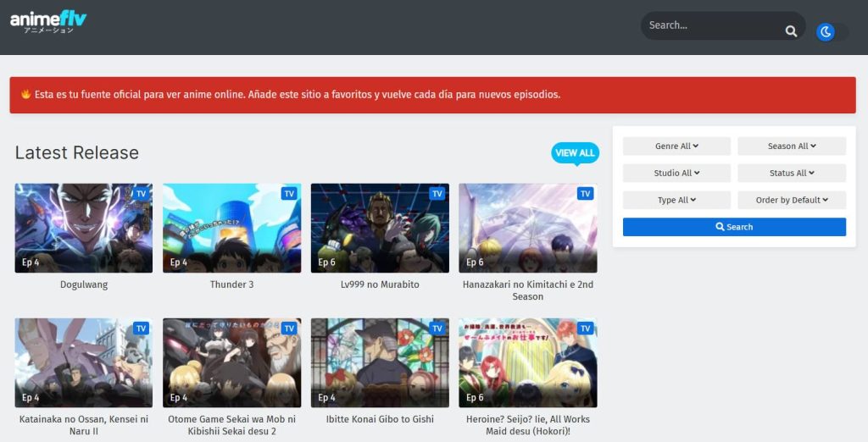The image size is (868, 442).
Task: Click the Ep 4 label on Dogulwang
Action: 31,262
